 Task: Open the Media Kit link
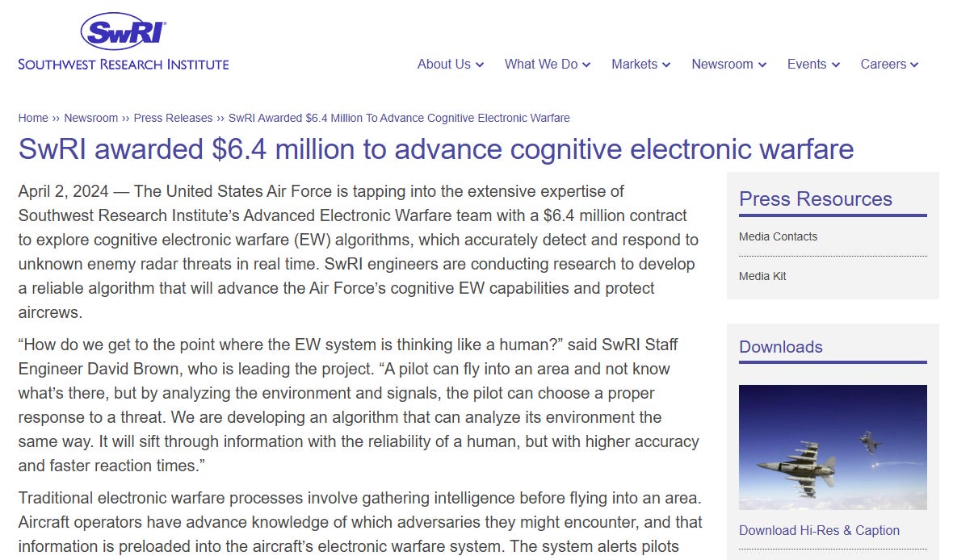pyautogui.click(x=762, y=276)
